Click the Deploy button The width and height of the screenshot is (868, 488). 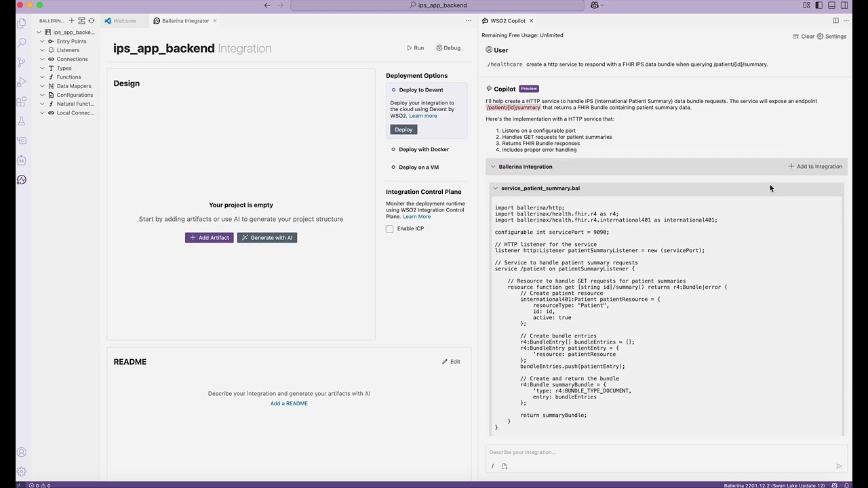pos(403,129)
